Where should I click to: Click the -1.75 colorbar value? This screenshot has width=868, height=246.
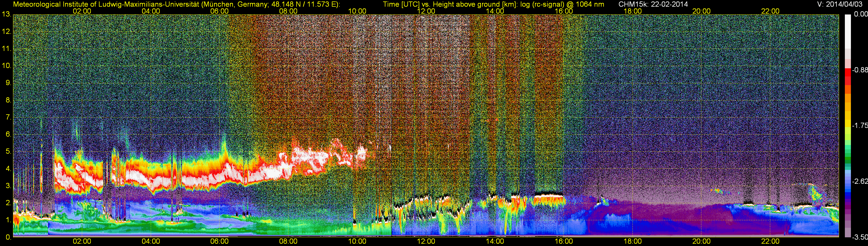pos(860,126)
